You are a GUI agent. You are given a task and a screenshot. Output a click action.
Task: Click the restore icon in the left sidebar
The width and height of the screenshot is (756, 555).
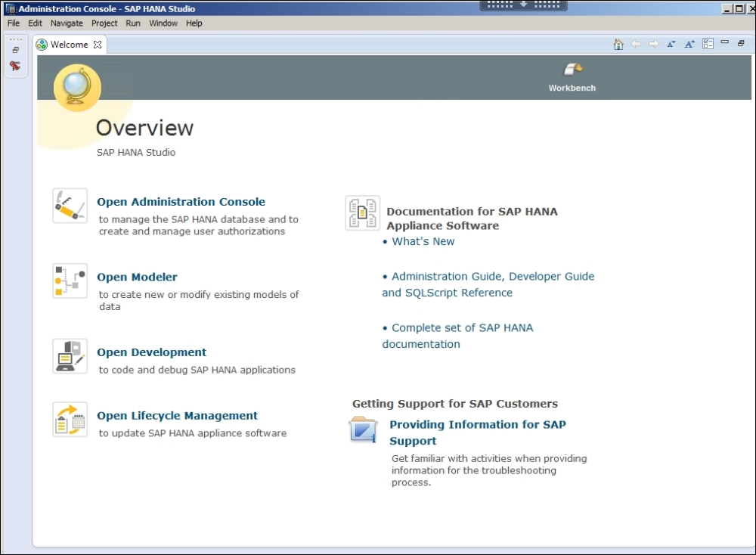15,50
